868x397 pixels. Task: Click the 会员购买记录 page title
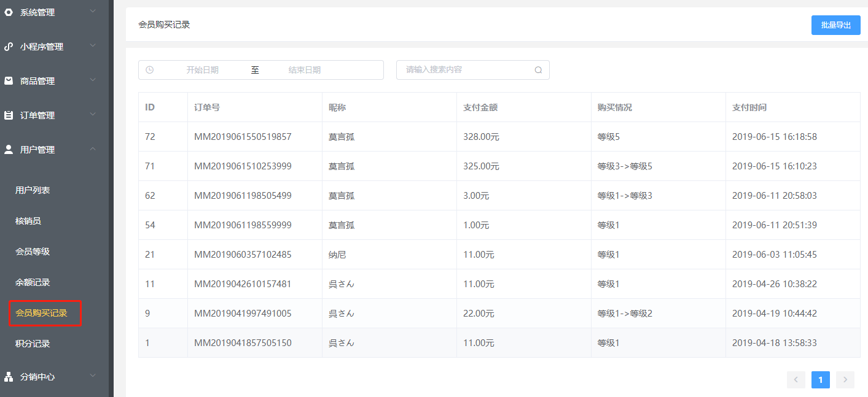pyautogui.click(x=164, y=25)
